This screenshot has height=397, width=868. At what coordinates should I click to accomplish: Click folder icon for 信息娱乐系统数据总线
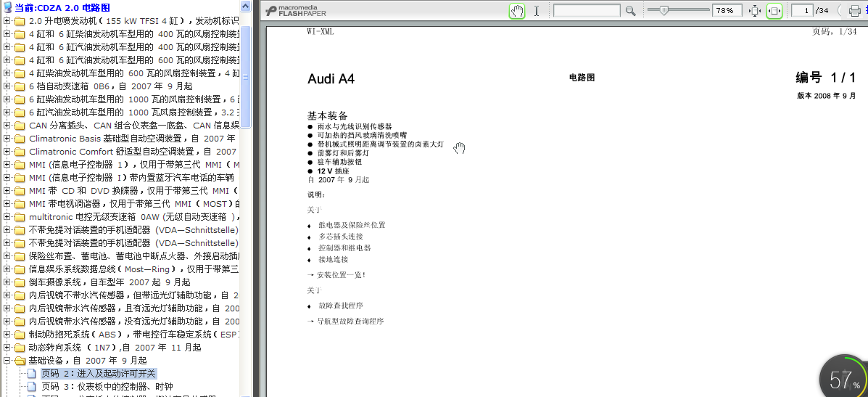(x=20, y=269)
